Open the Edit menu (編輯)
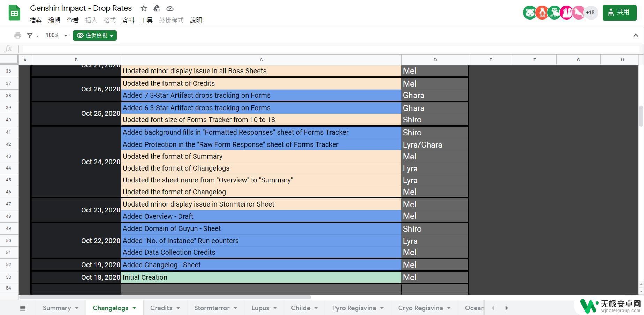This screenshot has width=644, height=315. pyautogui.click(x=54, y=20)
